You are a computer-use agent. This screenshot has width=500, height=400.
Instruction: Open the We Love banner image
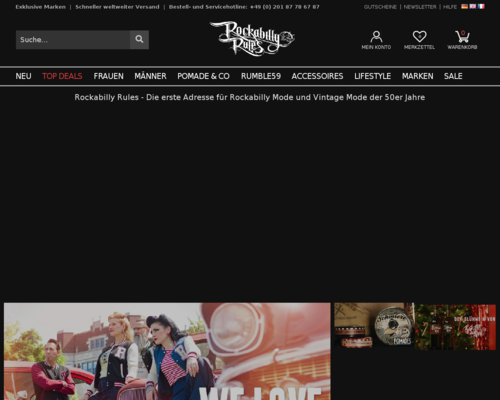click(x=167, y=351)
